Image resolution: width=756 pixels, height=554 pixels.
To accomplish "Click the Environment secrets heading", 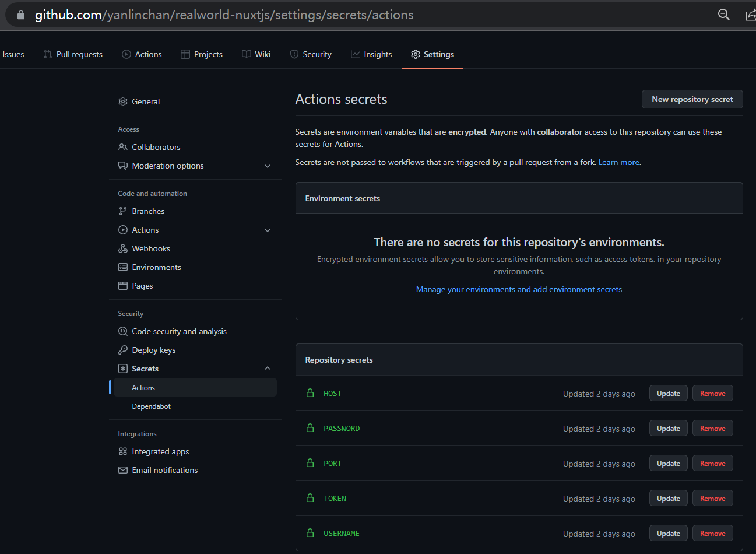I will coord(343,198).
